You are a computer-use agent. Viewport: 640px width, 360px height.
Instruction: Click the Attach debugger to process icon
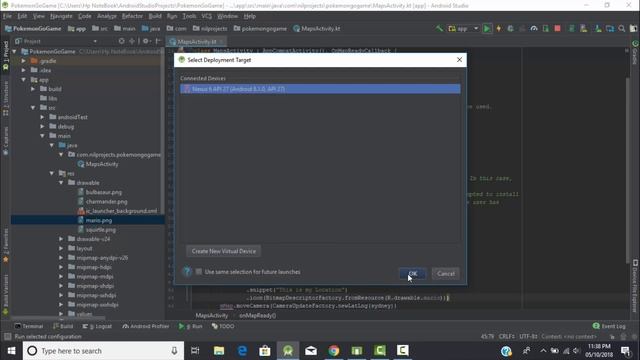point(546,29)
